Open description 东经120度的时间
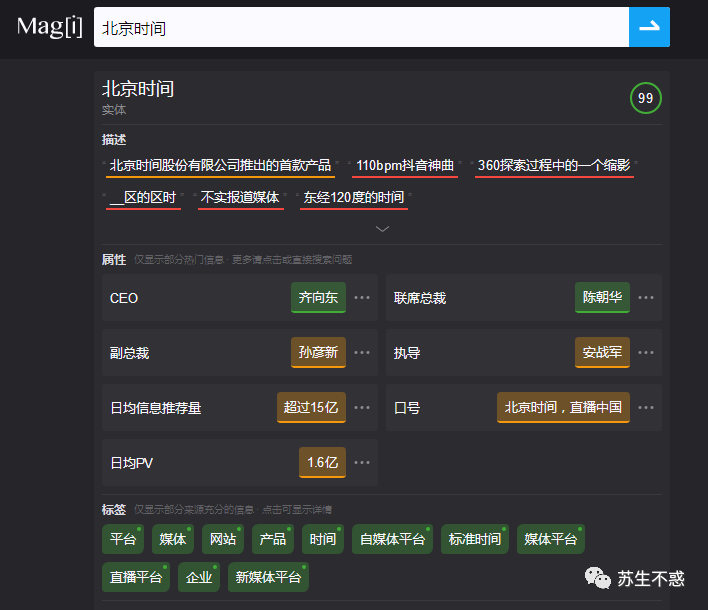708x610 pixels. coord(354,198)
